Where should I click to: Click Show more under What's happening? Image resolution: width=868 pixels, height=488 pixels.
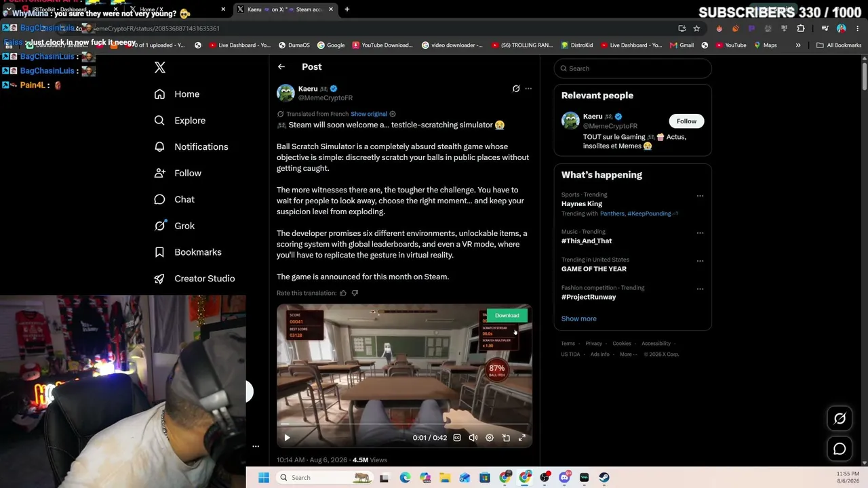[579, 319]
